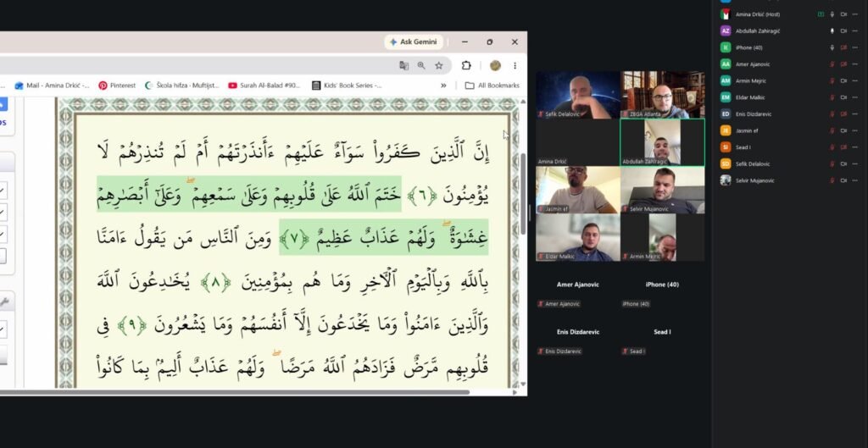Open more options for Amer Ajanovic
Viewport: 868px width, 448px height.
coord(855,64)
